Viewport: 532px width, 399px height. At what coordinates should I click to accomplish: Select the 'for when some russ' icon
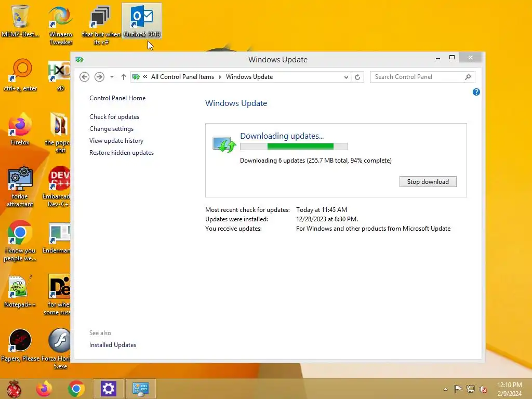(x=58, y=295)
